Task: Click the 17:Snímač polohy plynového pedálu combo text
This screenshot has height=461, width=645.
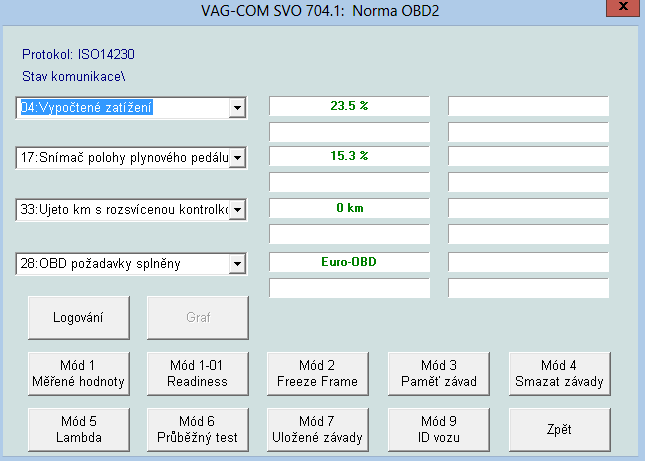Action: pyautogui.click(x=124, y=158)
